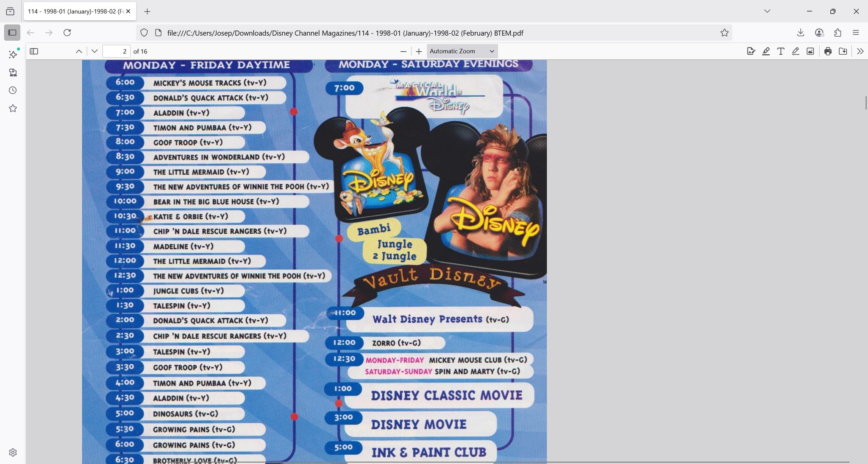Click the MICKEY'S MOUSE TRACKS listing
Viewport: 868px width, 464px height.
210,83
